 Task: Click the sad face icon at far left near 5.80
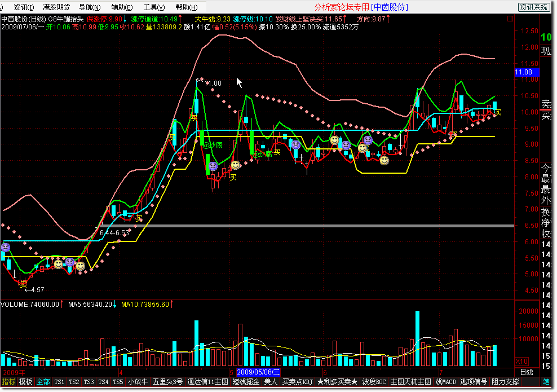tap(6, 248)
